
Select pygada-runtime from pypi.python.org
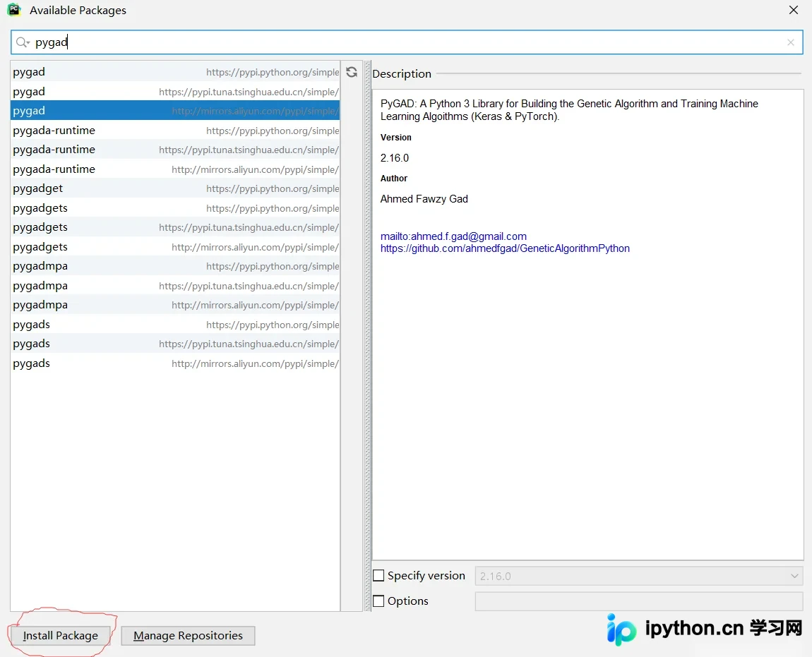(175, 131)
